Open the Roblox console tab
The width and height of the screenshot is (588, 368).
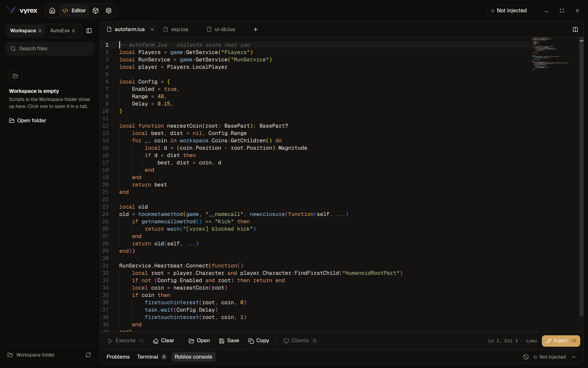(193, 357)
